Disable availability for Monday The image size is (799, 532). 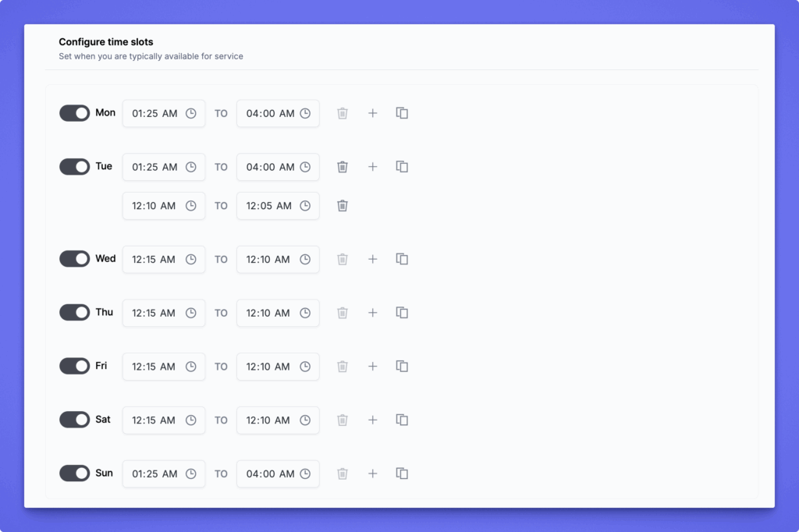[x=75, y=113]
